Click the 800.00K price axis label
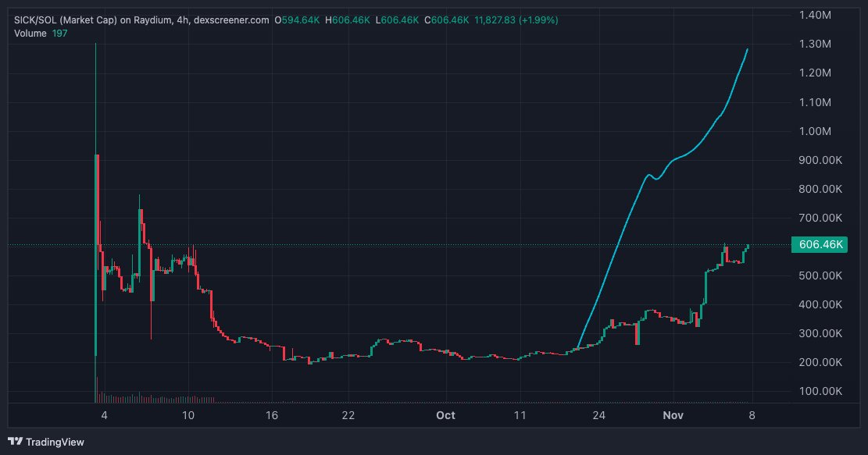The height and width of the screenshot is (455, 868). (820, 189)
